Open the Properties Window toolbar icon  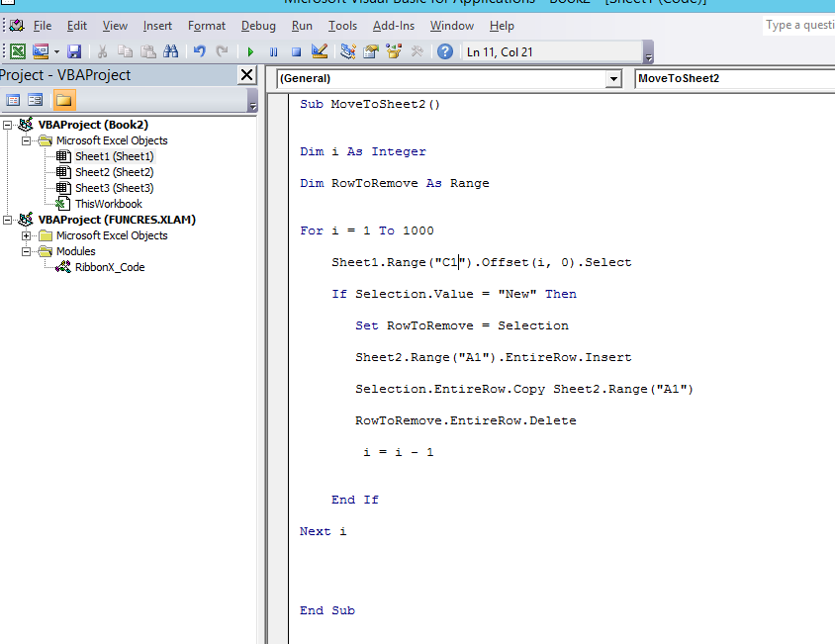click(x=371, y=51)
